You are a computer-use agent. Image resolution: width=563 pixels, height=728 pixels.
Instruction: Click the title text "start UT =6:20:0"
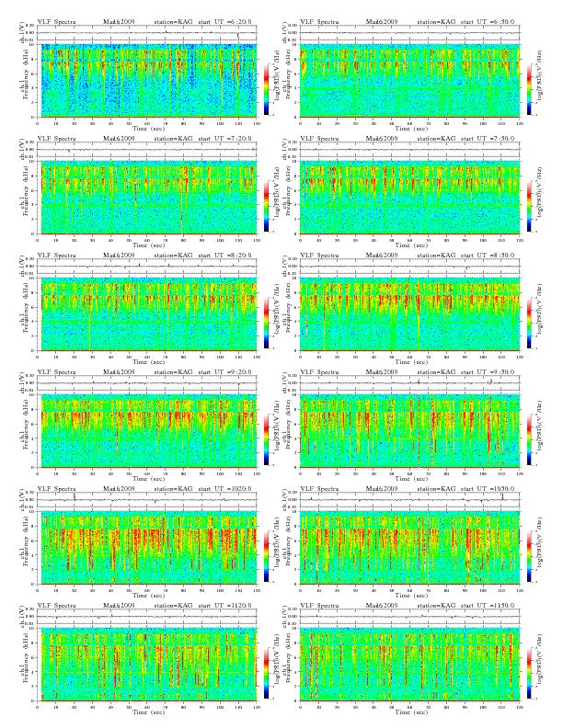(x=224, y=22)
